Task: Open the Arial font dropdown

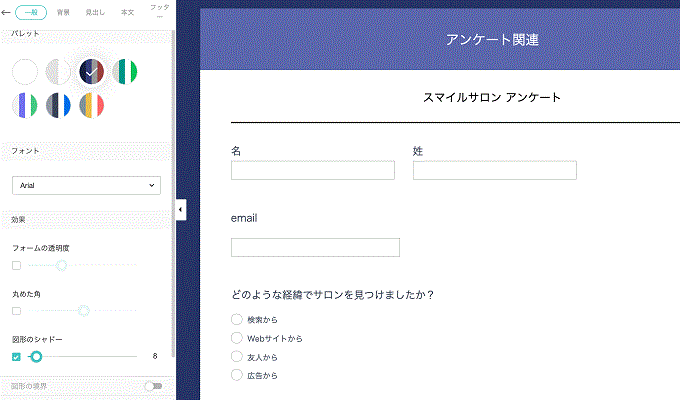Action: (x=86, y=185)
